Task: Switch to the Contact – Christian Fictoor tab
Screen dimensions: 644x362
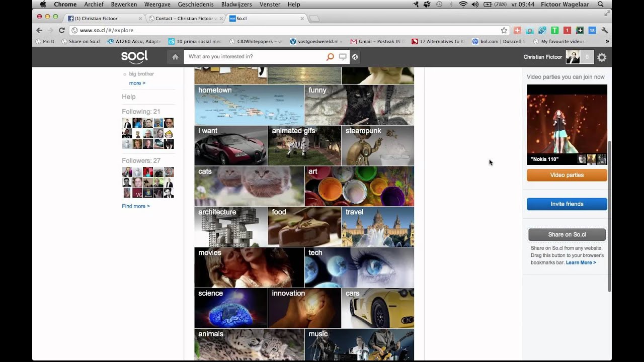Action: (x=185, y=18)
